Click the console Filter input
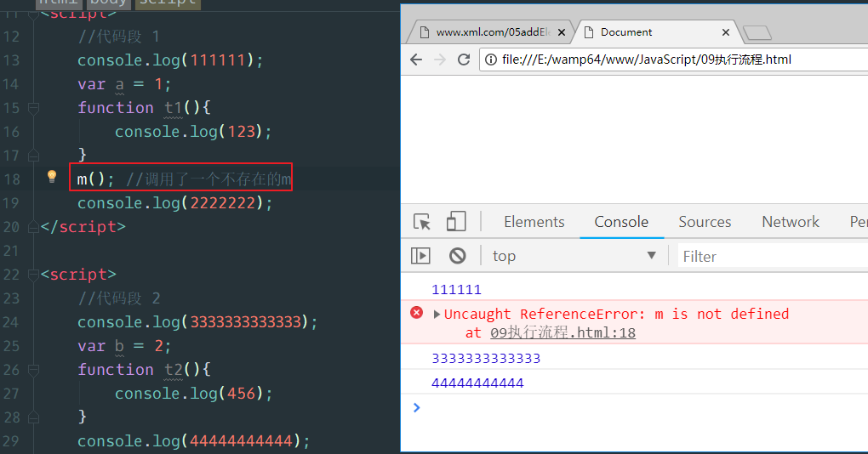Image resolution: width=868 pixels, height=454 pixels. tap(773, 257)
